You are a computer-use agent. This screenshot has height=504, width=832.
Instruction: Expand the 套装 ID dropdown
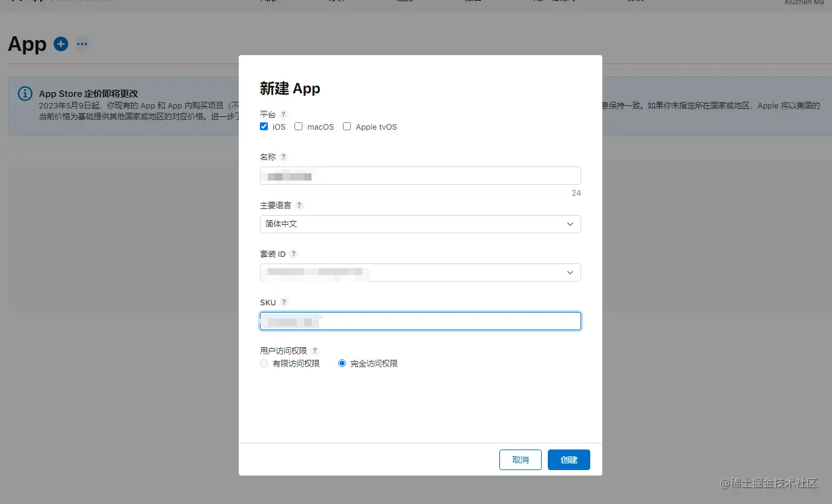421,273
